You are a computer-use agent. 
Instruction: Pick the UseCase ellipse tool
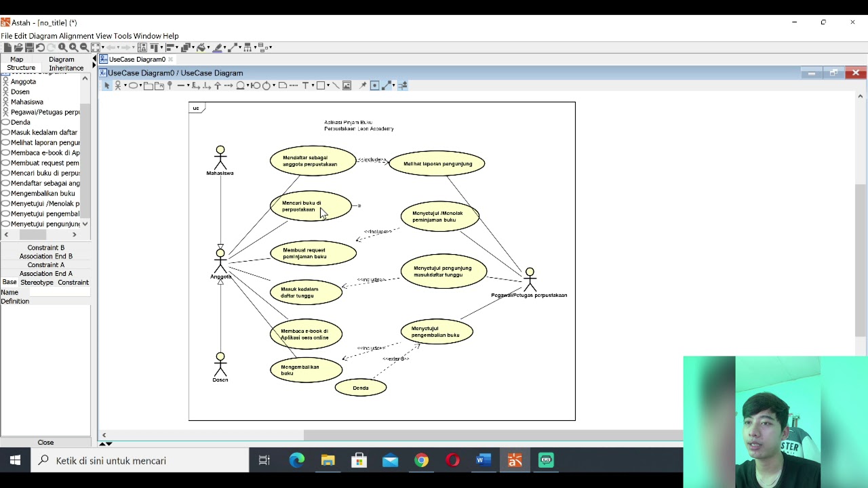(x=133, y=85)
